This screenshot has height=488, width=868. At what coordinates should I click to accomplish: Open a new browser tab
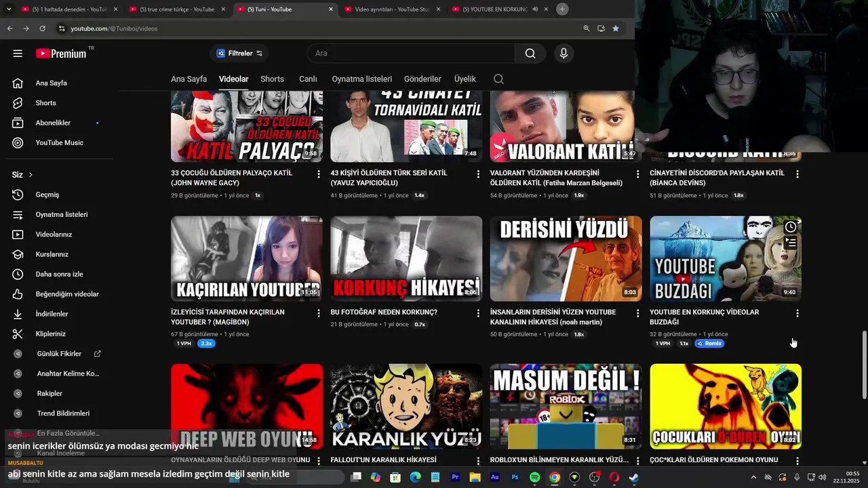[562, 9]
